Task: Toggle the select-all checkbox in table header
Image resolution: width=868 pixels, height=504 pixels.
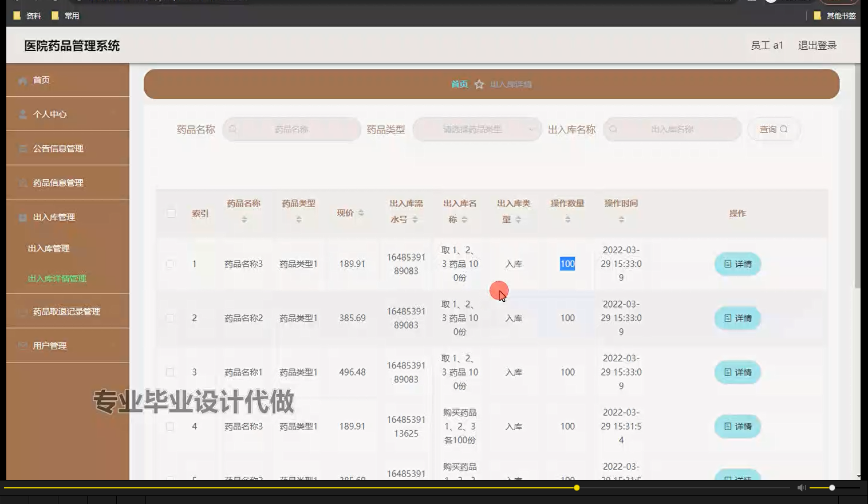Action: (170, 213)
